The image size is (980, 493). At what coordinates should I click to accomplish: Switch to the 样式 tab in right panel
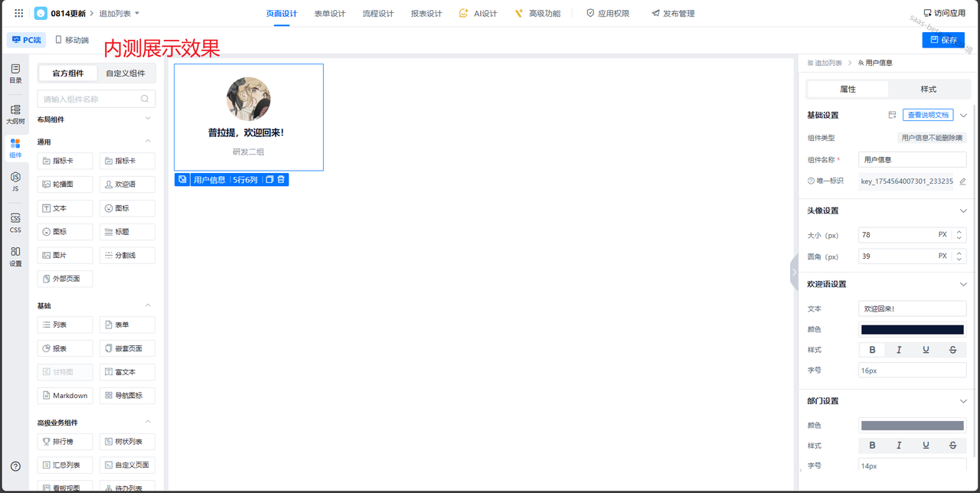pyautogui.click(x=928, y=89)
